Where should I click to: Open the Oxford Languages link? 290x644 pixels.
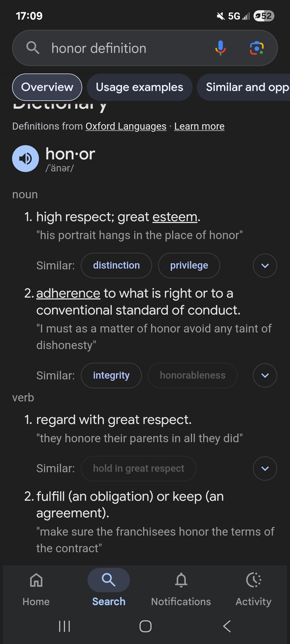126,126
